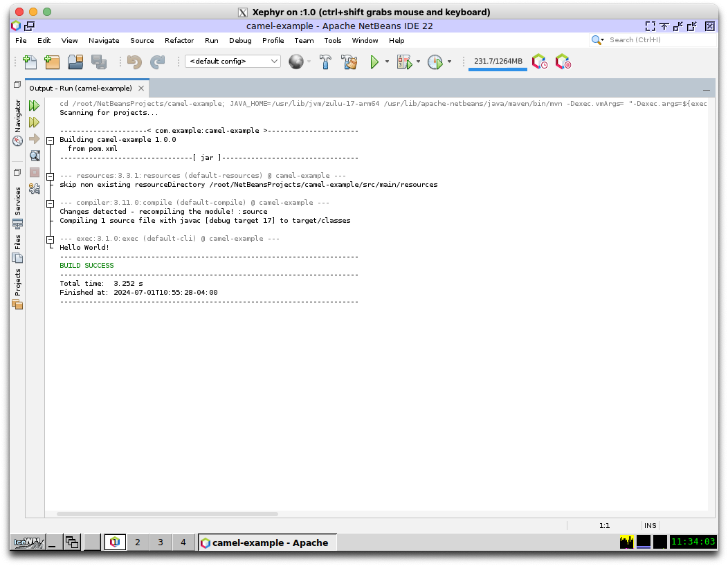Image resolution: width=728 pixels, height=566 pixels.
Task: Click the Build Project hammer icon
Action: point(325,62)
